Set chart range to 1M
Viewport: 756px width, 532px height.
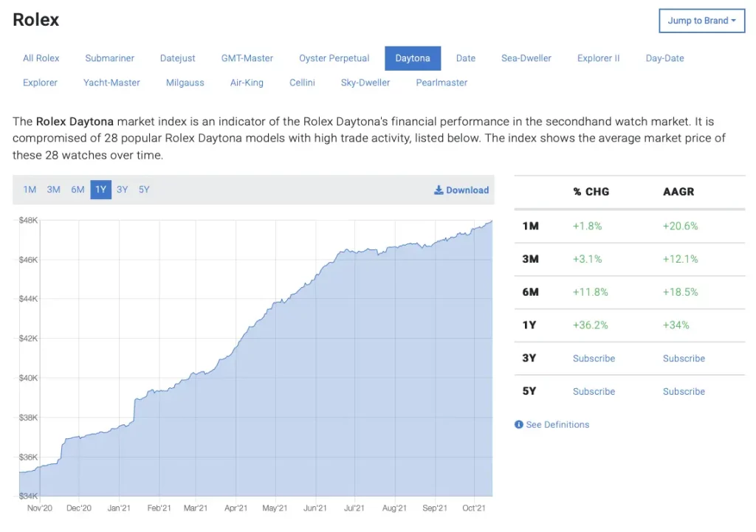[30, 190]
